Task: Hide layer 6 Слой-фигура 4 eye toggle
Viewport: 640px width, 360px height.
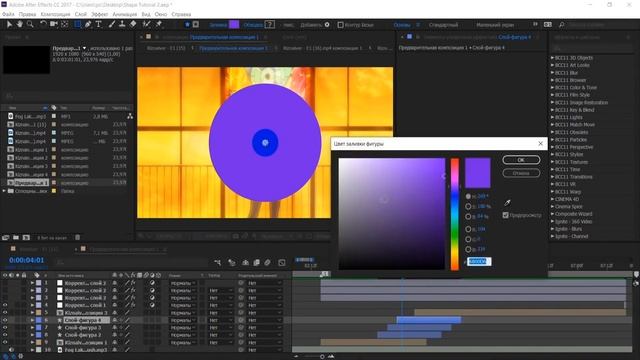Action: click(x=5, y=320)
